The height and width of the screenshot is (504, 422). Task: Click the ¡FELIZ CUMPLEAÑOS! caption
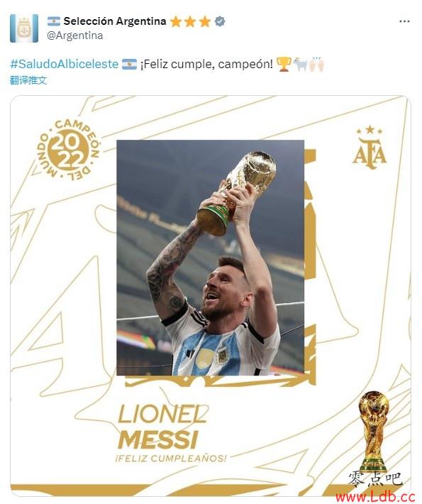pos(171,458)
